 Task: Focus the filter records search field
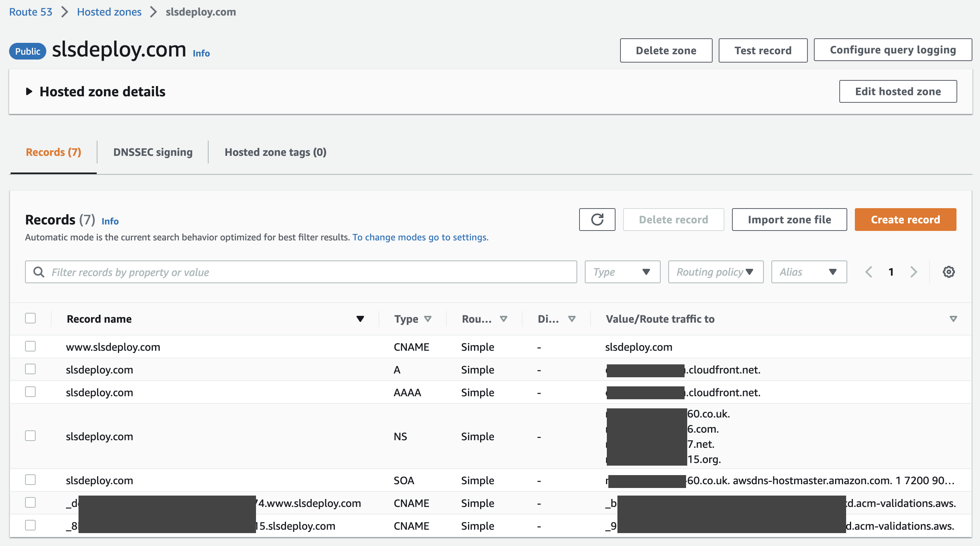coord(301,272)
